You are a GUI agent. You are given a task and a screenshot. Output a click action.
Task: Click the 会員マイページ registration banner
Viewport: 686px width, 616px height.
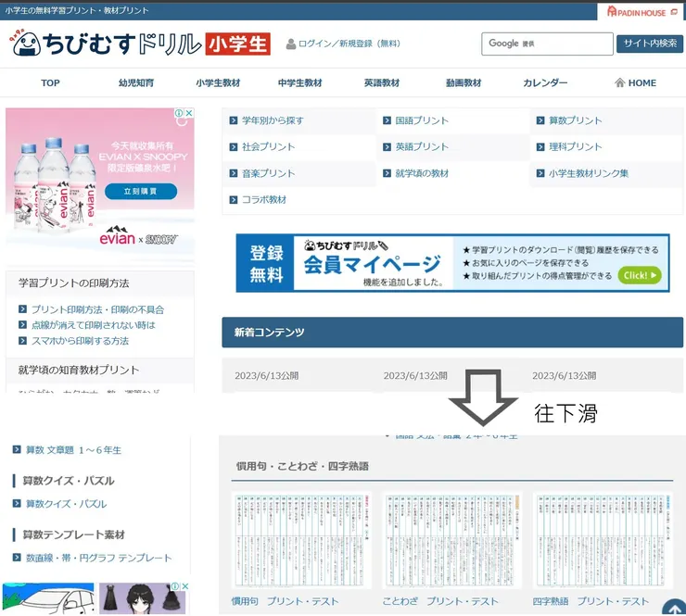pos(452,263)
